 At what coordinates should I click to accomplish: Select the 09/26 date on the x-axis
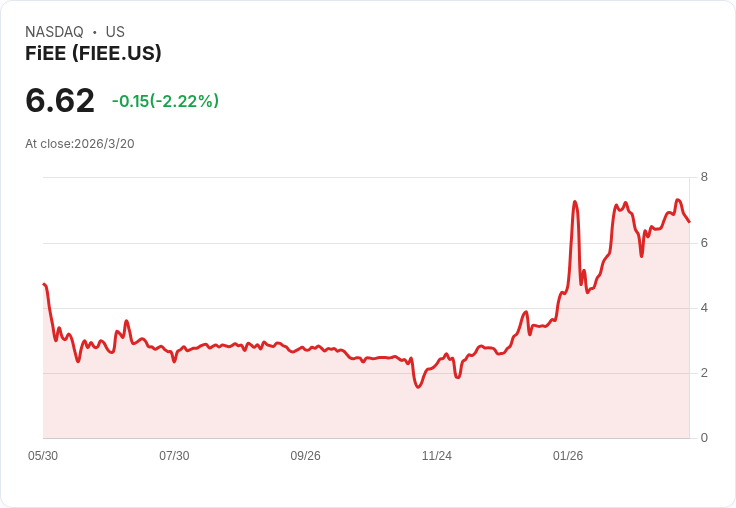tap(305, 456)
